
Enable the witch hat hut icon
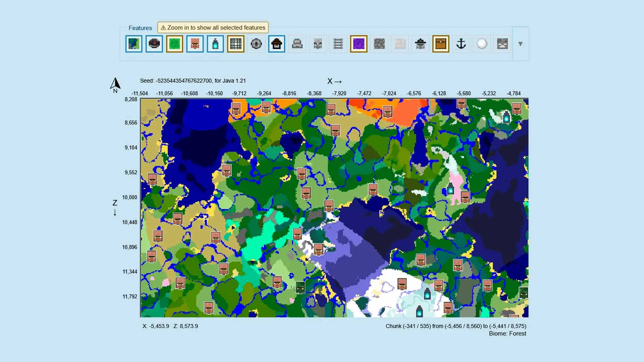(x=420, y=44)
